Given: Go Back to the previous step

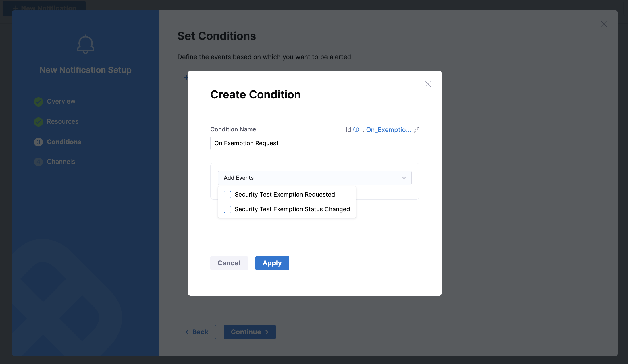Looking at the screenshot, I should click(197, 332).
